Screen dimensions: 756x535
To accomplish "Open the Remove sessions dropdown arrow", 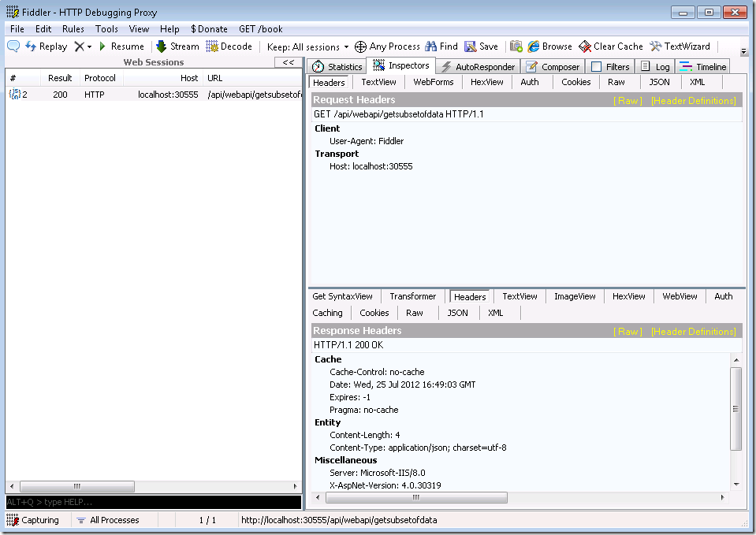I will coord(89,47).
